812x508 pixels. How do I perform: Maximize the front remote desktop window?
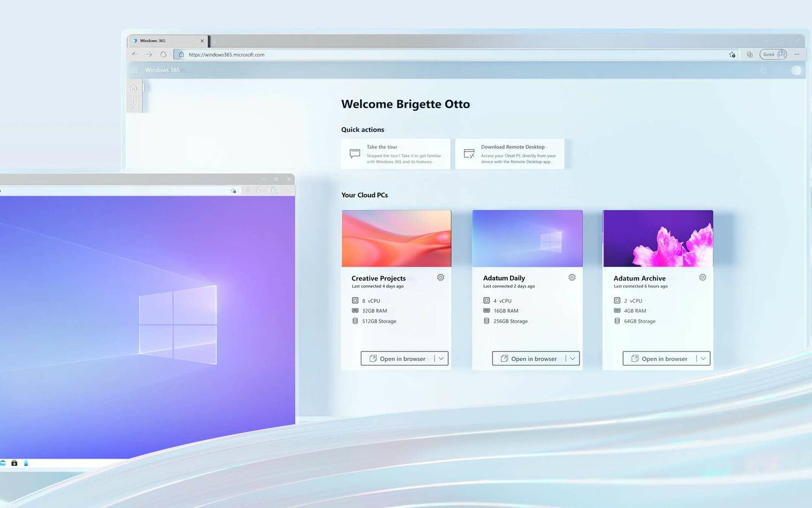coord(276,179)
